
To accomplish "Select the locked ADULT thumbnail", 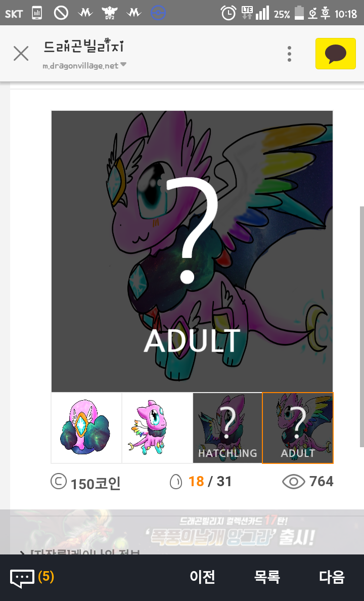I will point(298,428).
